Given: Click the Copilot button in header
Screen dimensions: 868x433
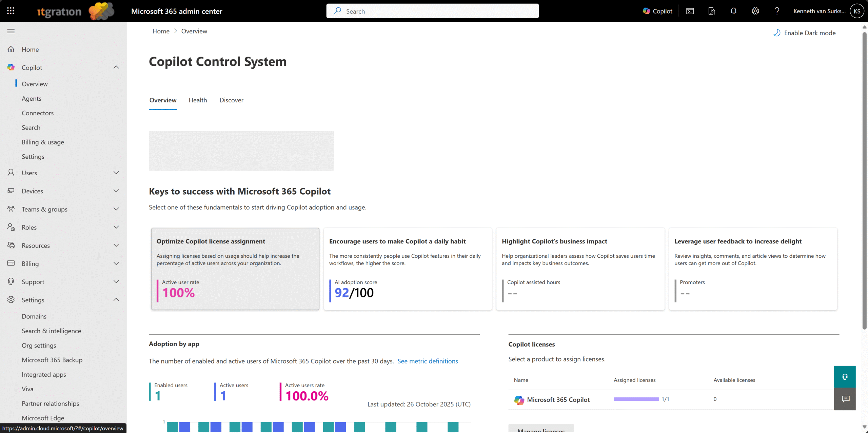Looking at the screenshot, I should click(x=657, y=11).
